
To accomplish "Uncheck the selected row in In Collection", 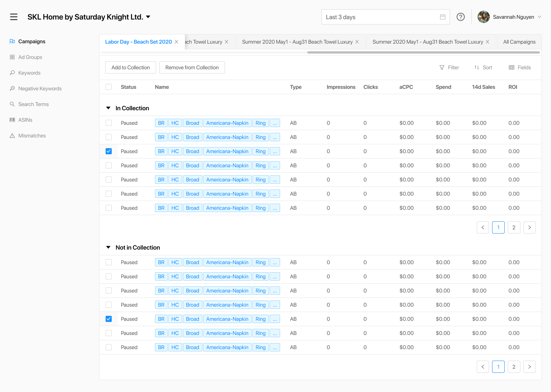I will tap(109, 151).
